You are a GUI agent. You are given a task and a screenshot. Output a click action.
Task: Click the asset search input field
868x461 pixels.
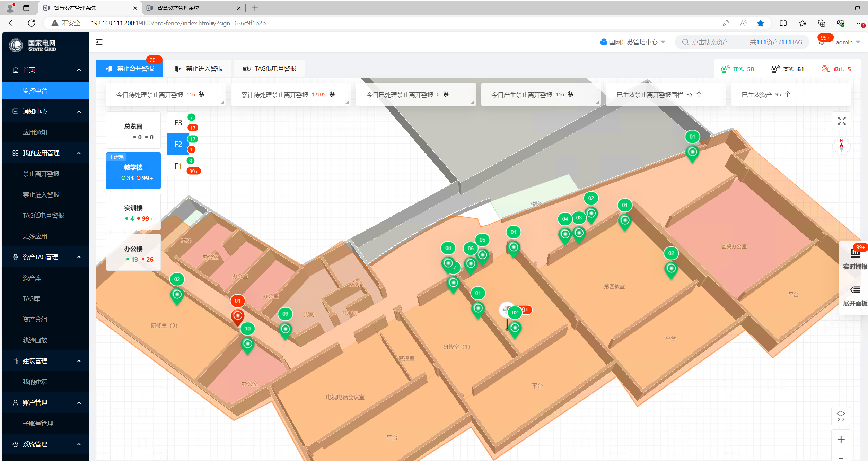[x=710, y=42]
